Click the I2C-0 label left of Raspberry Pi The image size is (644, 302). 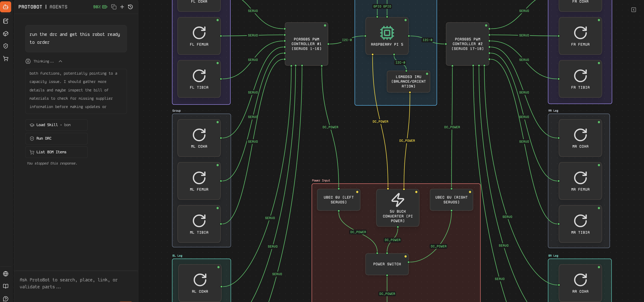point(347,40)
